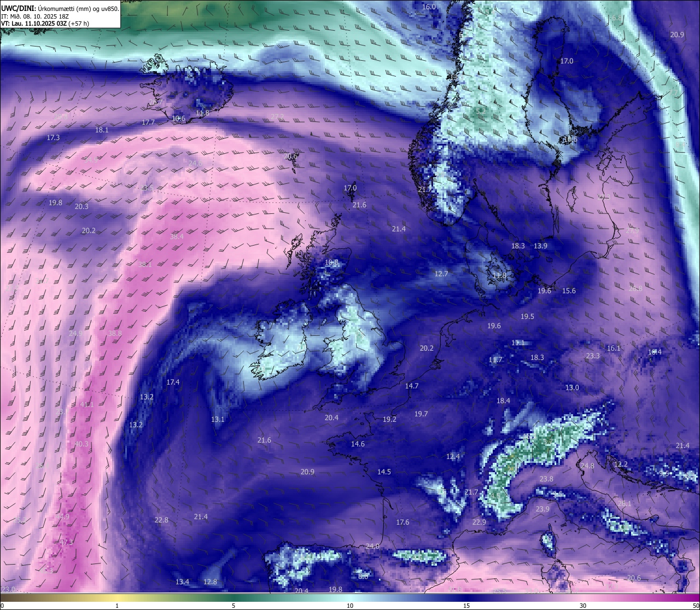
Task: Click the 23.9 value over the Ligurian Sea
Action: pyautogui.click(x=542, y=509)
